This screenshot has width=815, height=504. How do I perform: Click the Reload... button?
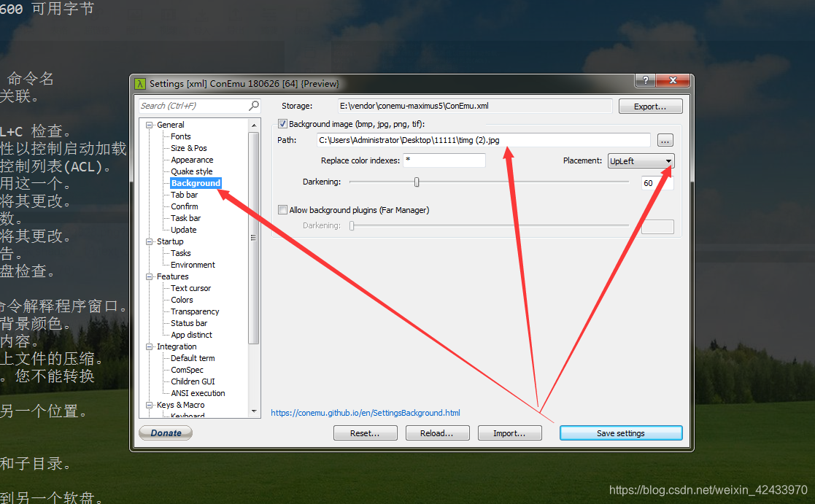[x=437, y=433]
